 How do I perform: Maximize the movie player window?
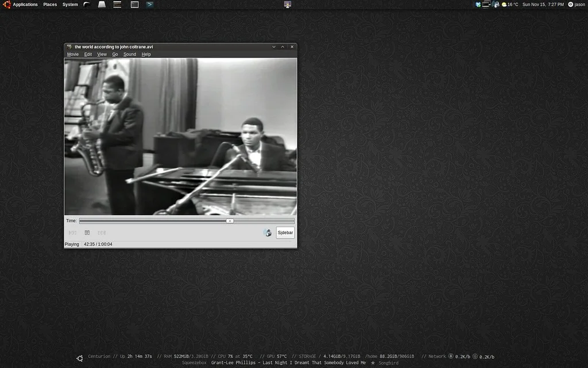point(283,47)
